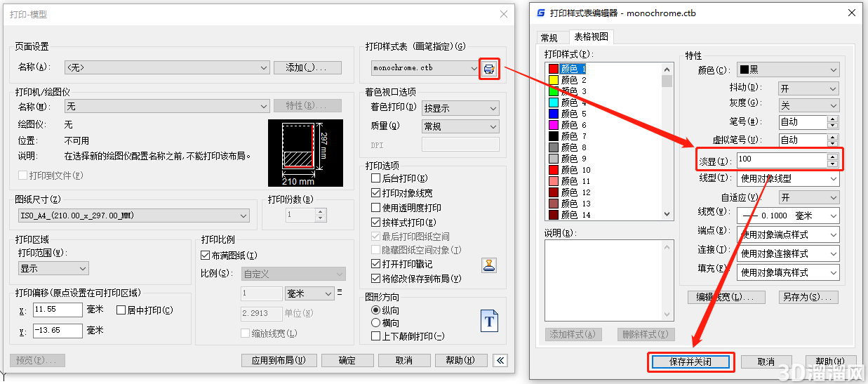Click 添加 page setup button

pyautogui.click(x=307, y=67)
